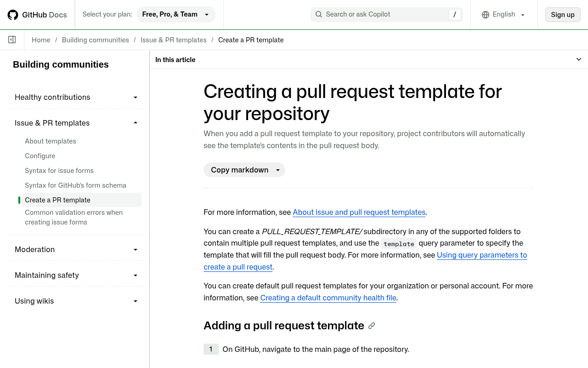The image size is (588, 368).
Task: Go to Home breadcrumb
Action: pos(41,40)
